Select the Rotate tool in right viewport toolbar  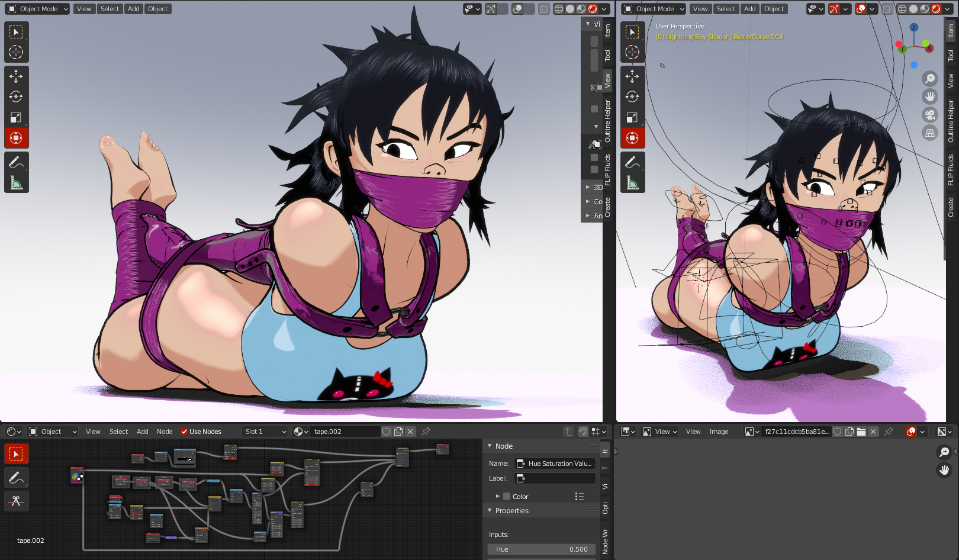pos(632,96)
